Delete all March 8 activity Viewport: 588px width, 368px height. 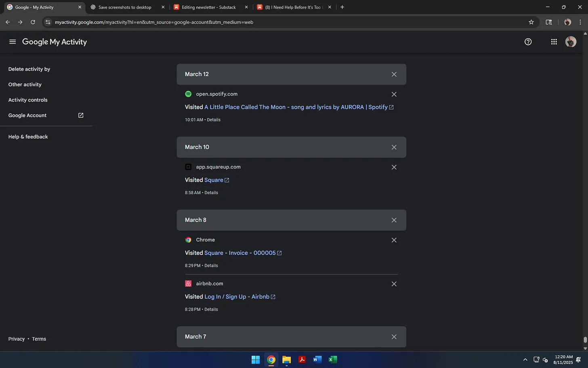pos(394,220)
